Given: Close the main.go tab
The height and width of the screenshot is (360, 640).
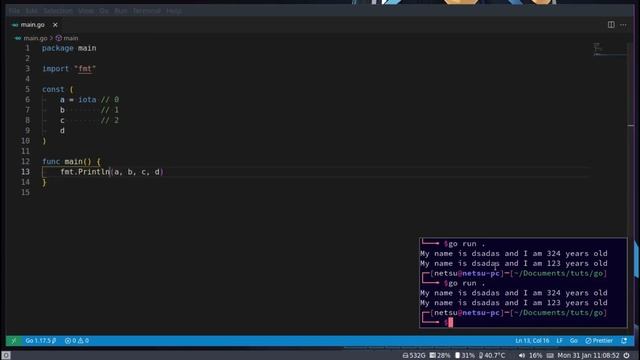Looking at the screenshot, I should tap(55, 24).
